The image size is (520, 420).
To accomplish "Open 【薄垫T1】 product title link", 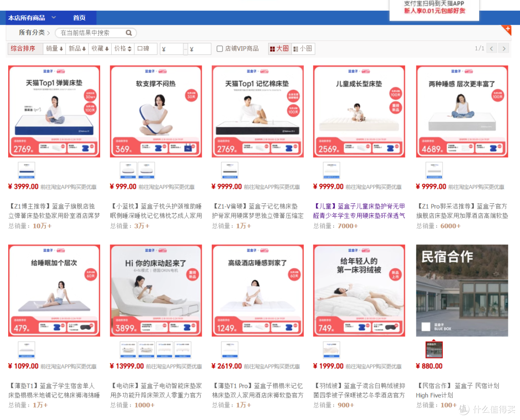I will coord(54,391).
